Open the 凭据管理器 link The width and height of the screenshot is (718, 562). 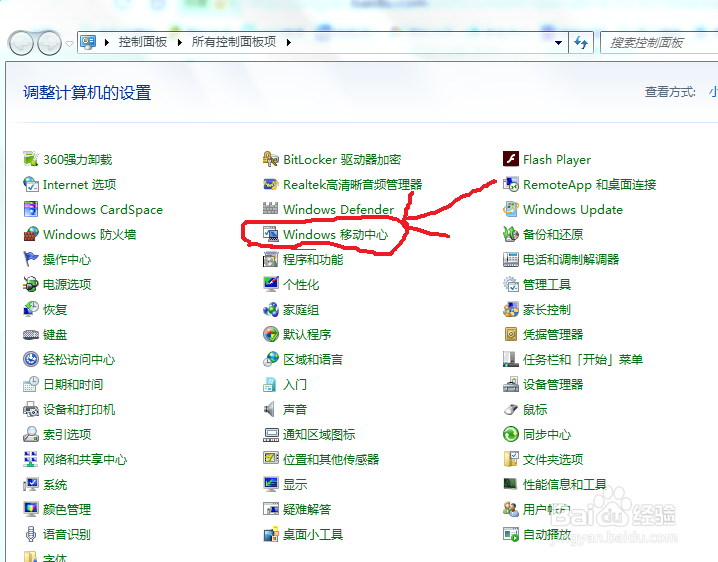click(x=553, y=334)
